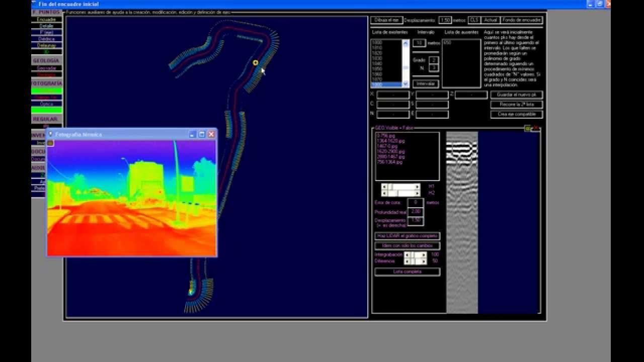644x362 pixels.
Task: Click the Lista completa button
Action: coord(408,271)
